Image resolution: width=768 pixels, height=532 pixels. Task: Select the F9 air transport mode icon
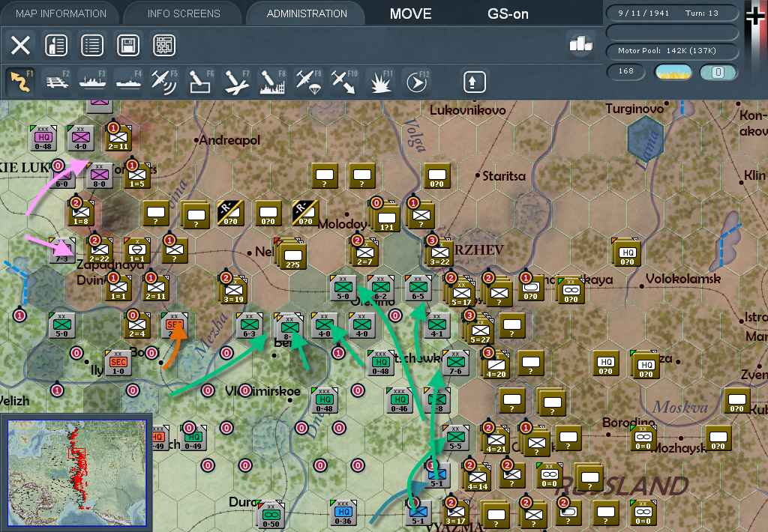[308, 82]
